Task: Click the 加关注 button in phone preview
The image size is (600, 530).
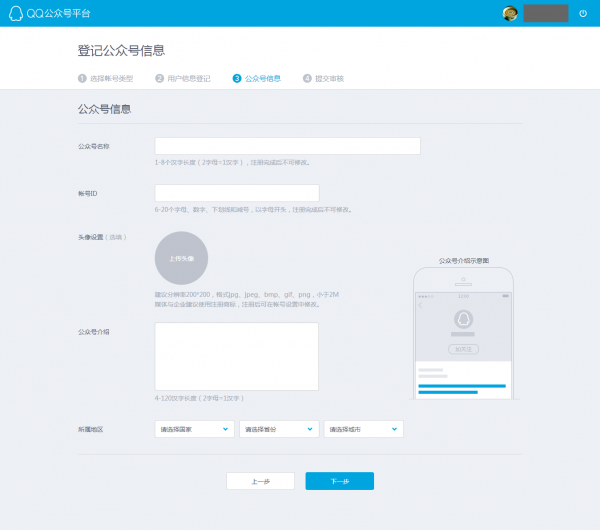Action: (x=463, y=349)
